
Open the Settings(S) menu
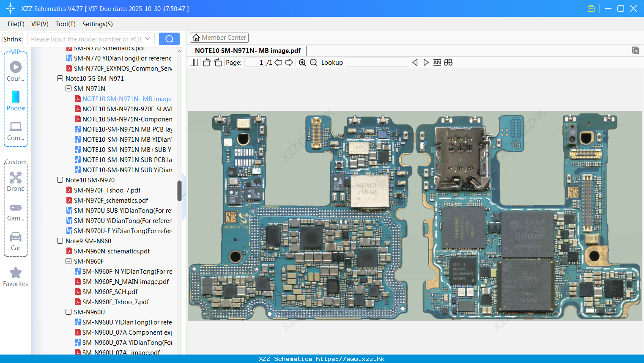click(98, 24)
